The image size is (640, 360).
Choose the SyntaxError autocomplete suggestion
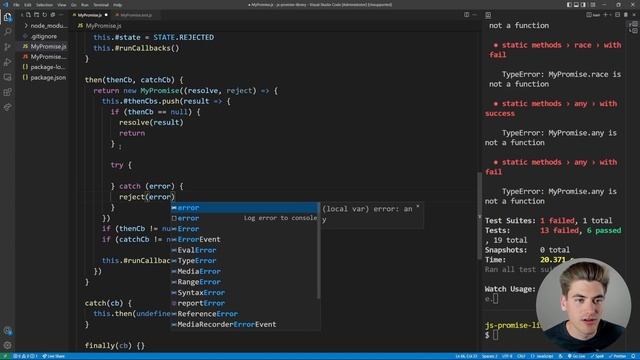click(x=244, y=293)
